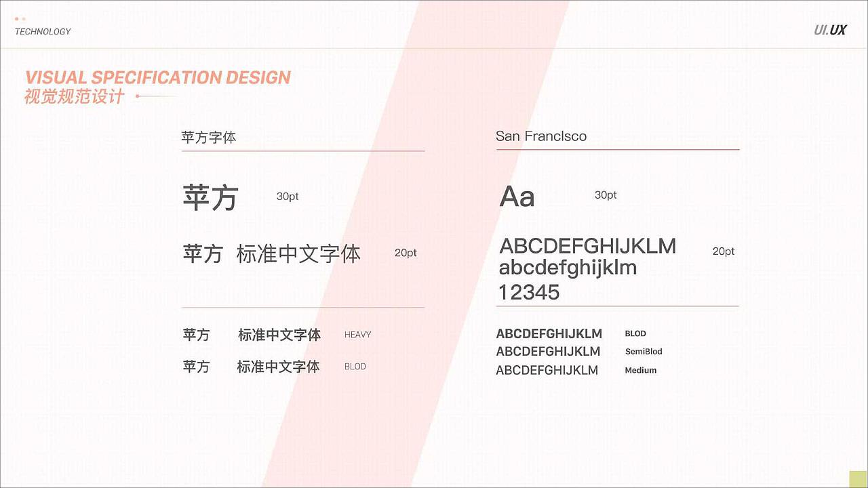Switch to the TECHNOLOGY tab
This screenshot has width=868, height=488.
[x=43, y=31]
